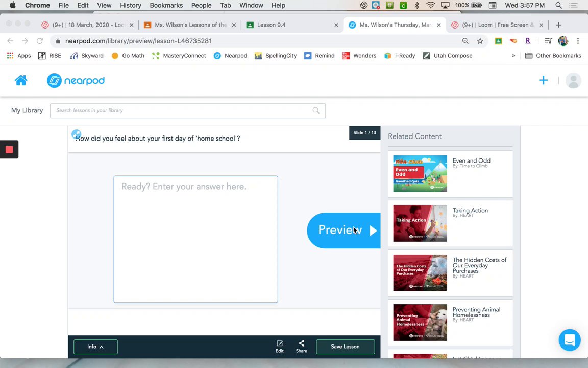The height and width of the screenshot is (368, 588).
Task: Switch to the Lesson 9.4 tab
Action: tap(292, 25)
